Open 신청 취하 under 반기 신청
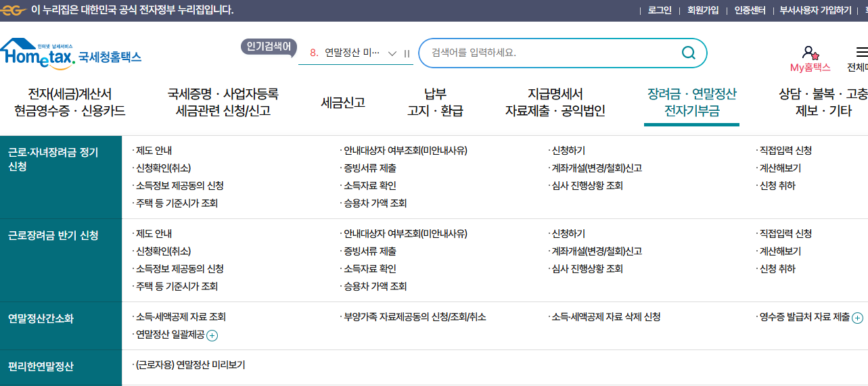The width and height of the screenshot is (868, 386). (777, 269)
